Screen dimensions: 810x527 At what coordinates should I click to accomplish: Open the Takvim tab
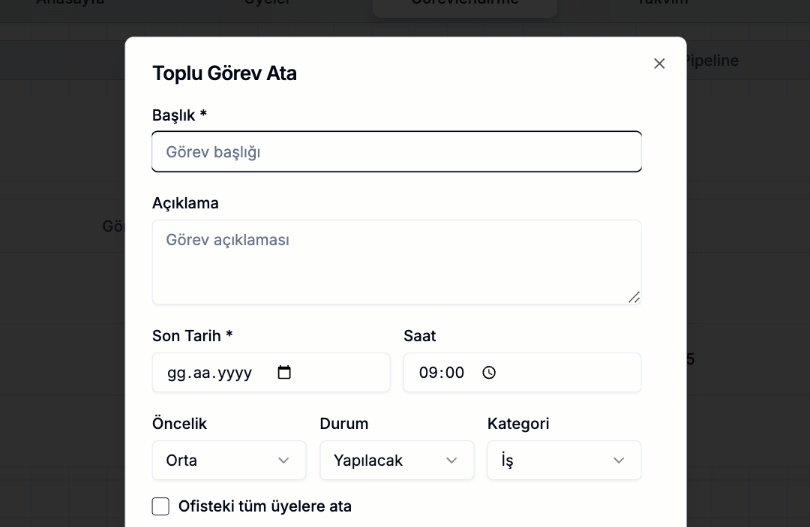[663, 3]
